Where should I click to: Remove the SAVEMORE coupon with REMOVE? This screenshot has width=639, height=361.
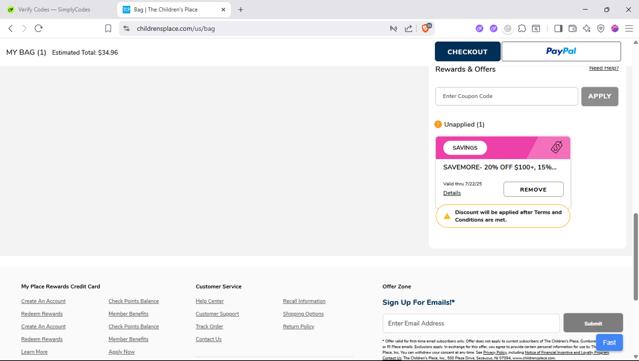click(533, 189)
